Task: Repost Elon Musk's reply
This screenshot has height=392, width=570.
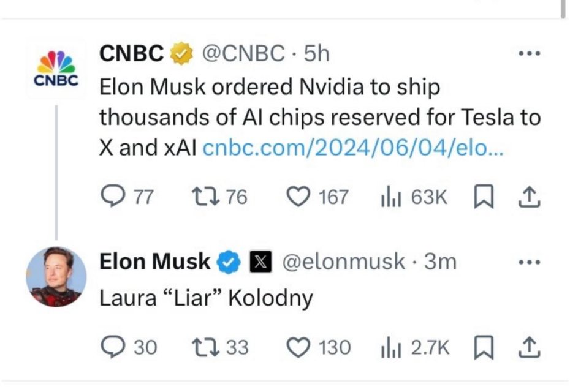Action: click(202, 348)
